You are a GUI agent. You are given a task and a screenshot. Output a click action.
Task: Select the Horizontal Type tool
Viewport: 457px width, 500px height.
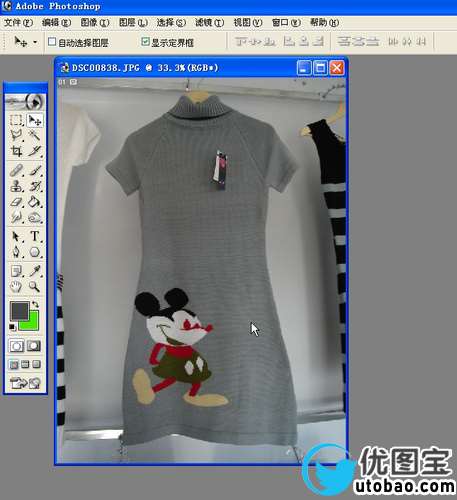[35, 236]
